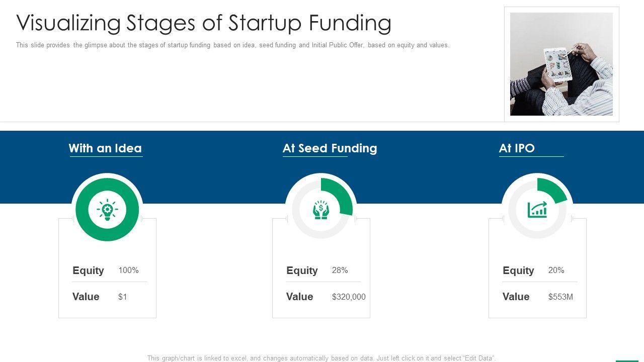
Task: Select the green IPO donut segment
Action: (x=552, y=191)
